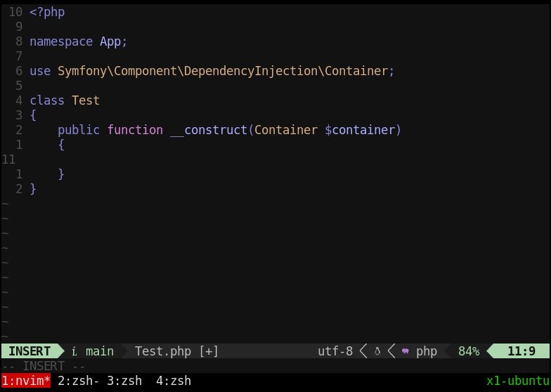The height and width of the screenshot is (392, 551).
Task: Click the utf-8 encoding label
Action: click(x=335, y=351)
